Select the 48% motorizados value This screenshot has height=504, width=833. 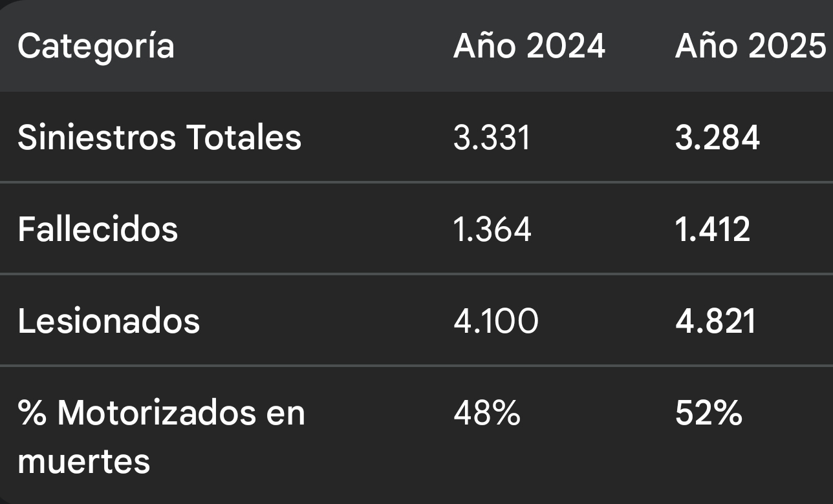point(486,413)
